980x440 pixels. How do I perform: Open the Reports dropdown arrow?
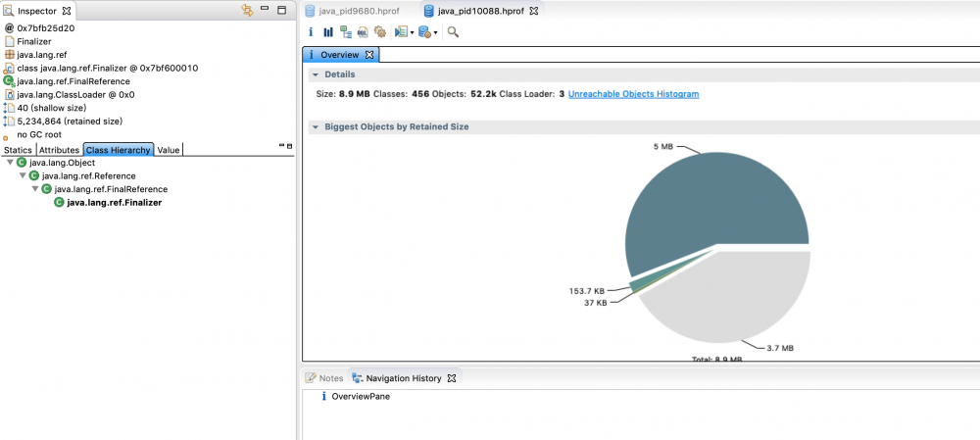(412, 32)
